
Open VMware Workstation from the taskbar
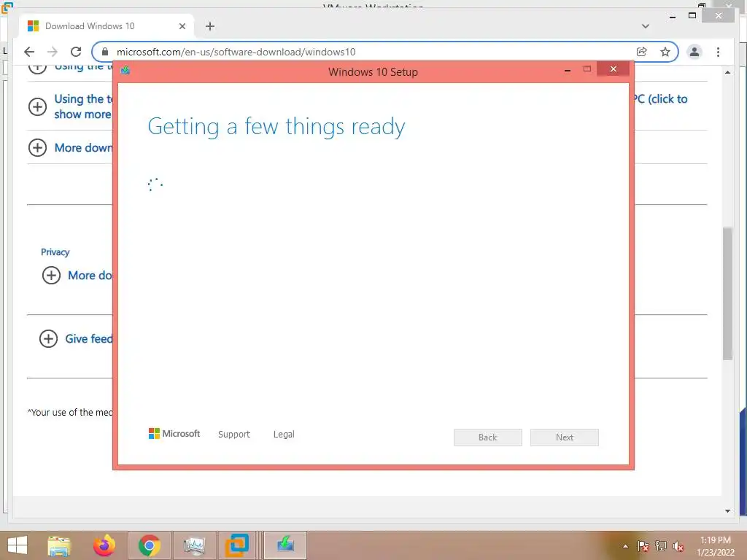click(237, 545)
